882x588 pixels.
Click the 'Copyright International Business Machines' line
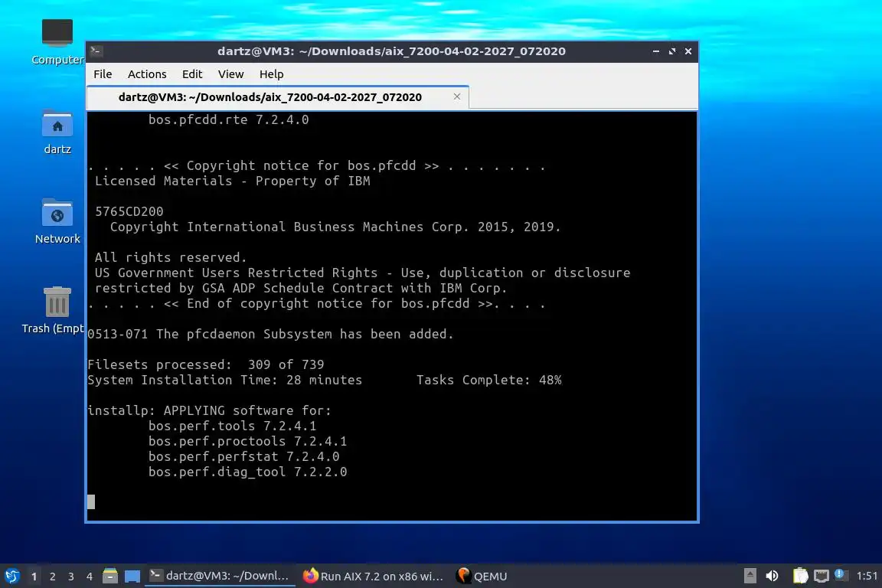335,227
